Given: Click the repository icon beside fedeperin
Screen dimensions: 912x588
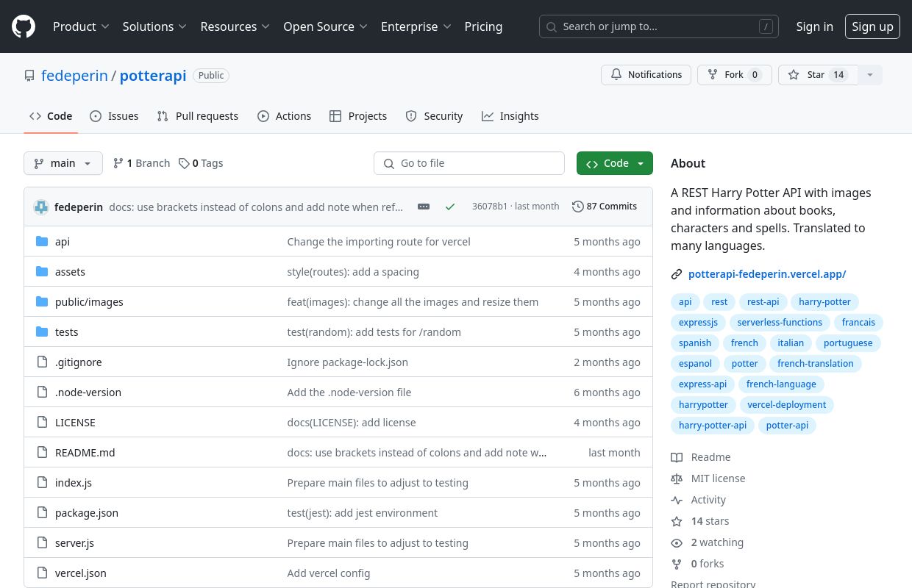Looking at the screenshot, I should pyautogui.click(x=29, y=76).
